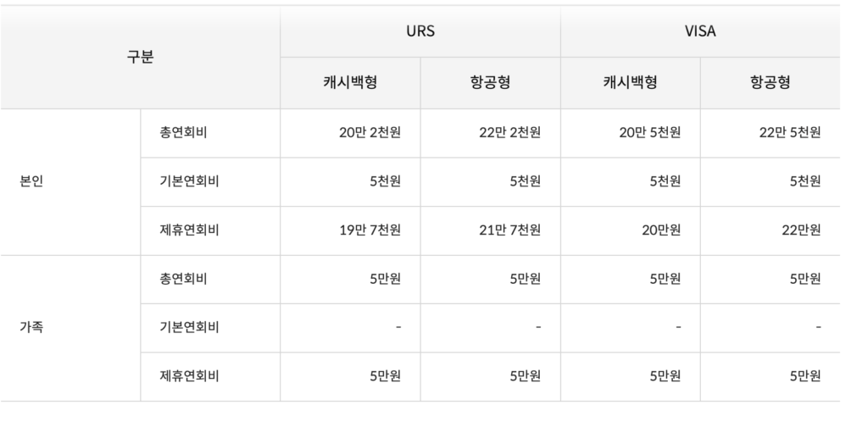Click the 총연회비 label in 본인 section
The image size is (868, 438).
click(x=183, y=133)
